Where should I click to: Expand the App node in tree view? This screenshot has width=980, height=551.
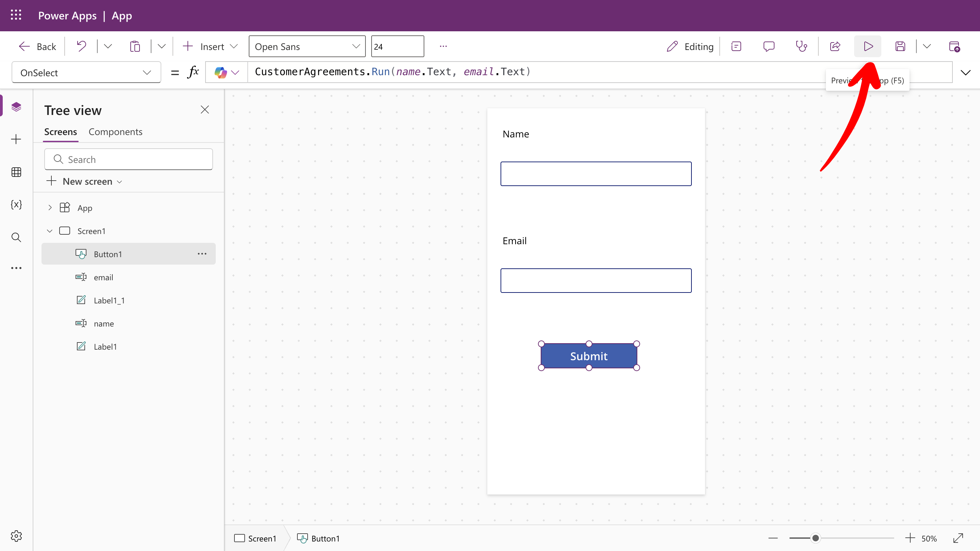point(50,207)
